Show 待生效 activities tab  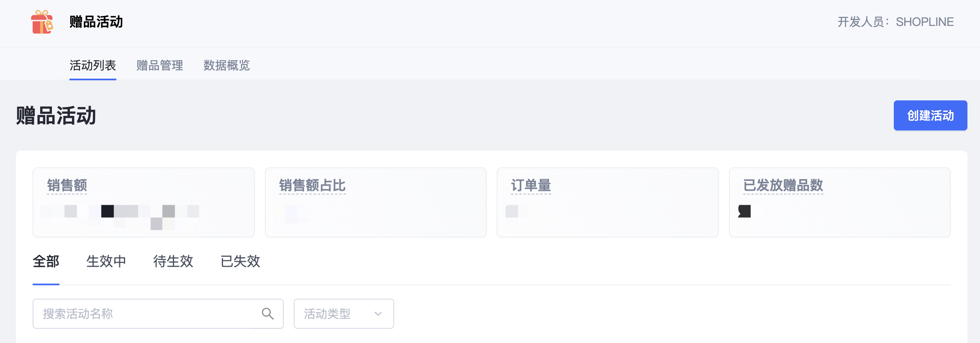tap(173, 261)
